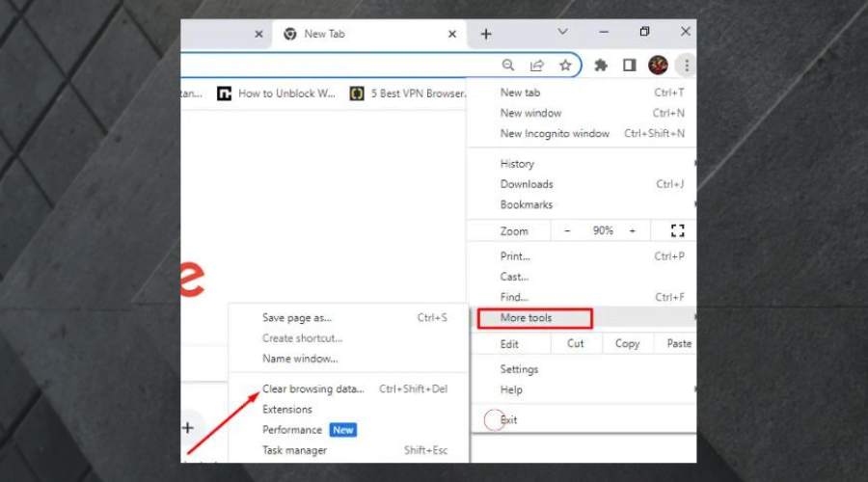Open Downloads from the menu
Image resolution: width=868 pixels, height=482 pixels.
coord(582,184)
